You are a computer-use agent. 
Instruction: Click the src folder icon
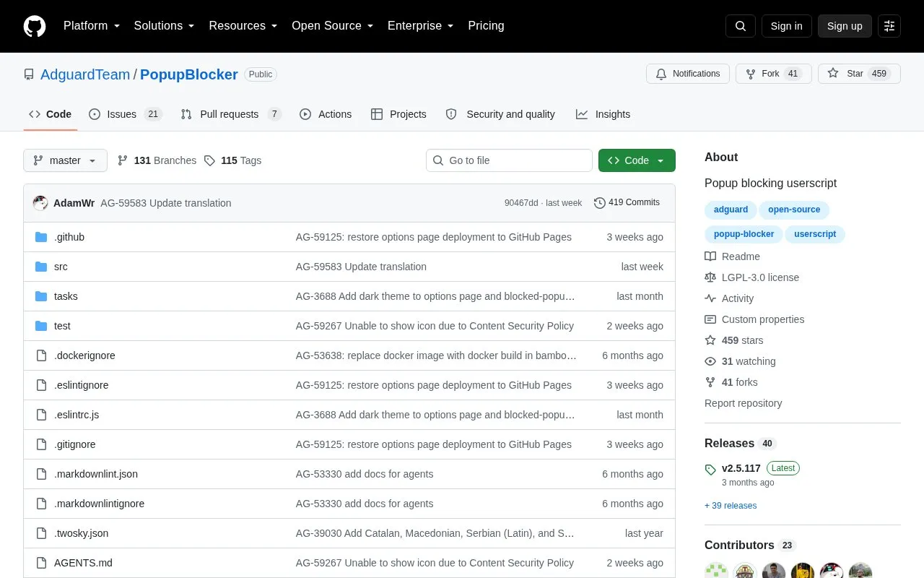coord(41,267)
